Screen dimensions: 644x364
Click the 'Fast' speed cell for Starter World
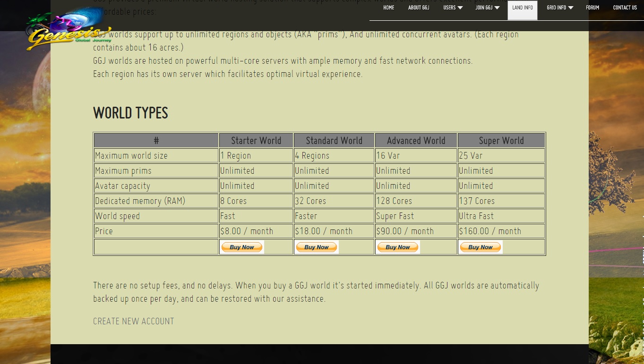(256, 216)
